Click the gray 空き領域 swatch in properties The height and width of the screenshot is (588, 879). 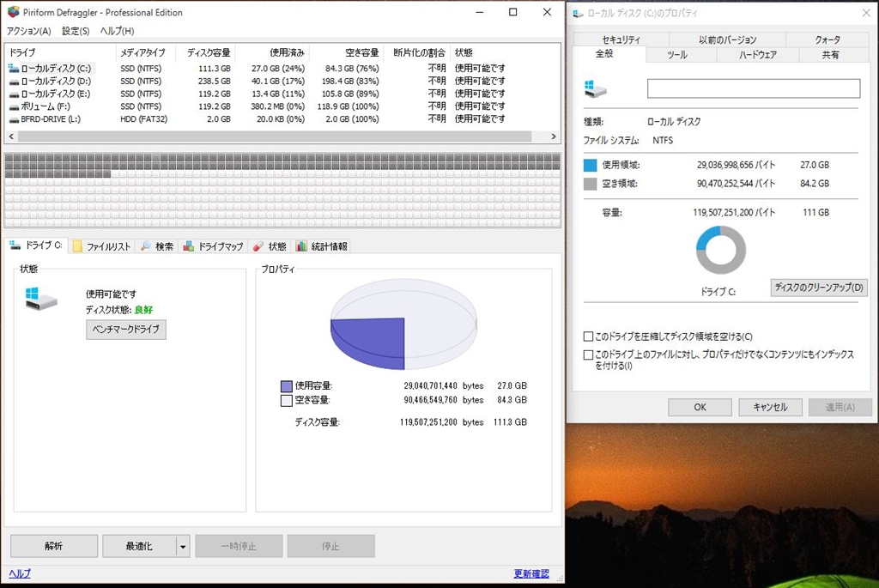[590, 184]
